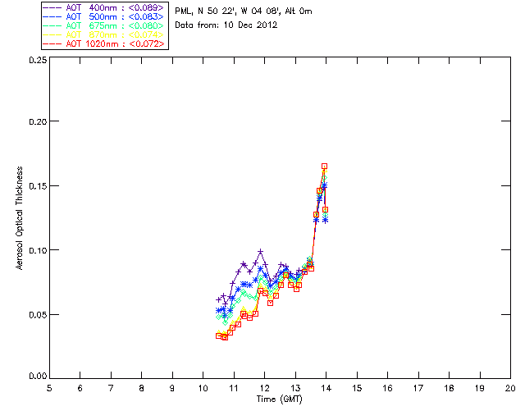Click the highest red square data point

324,167
